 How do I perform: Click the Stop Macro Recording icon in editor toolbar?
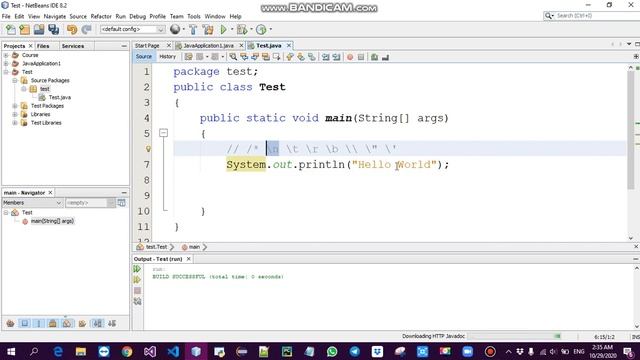(x=361, y=57)
